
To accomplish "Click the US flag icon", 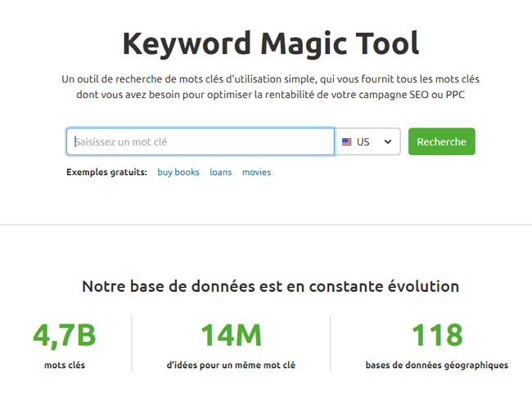I will pyautogui.click(x=347, y=141).
